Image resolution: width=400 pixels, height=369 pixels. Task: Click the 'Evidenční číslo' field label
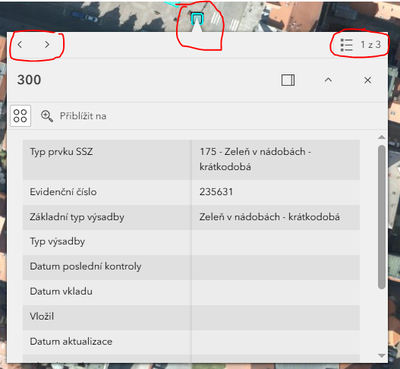63,192
